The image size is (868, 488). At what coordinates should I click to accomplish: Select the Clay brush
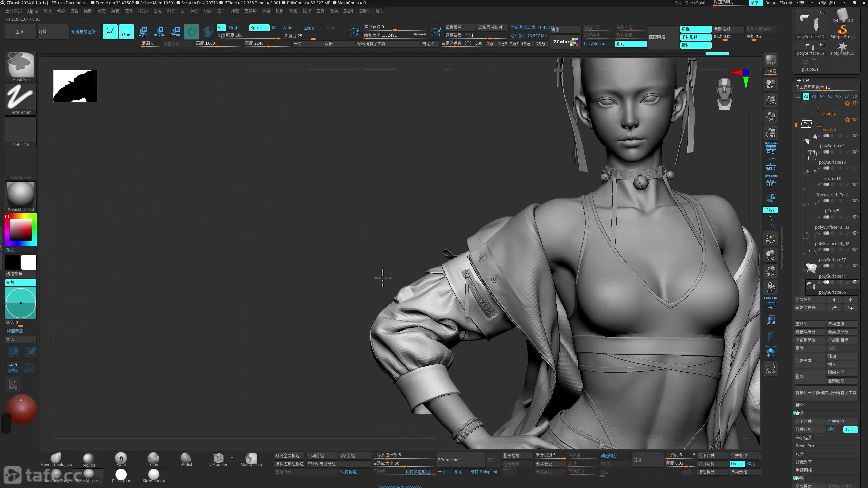click(x=154, y=460)
